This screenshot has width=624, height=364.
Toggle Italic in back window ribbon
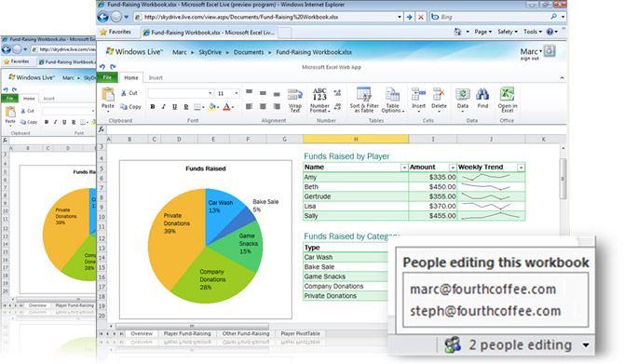[x=55, y=122]
